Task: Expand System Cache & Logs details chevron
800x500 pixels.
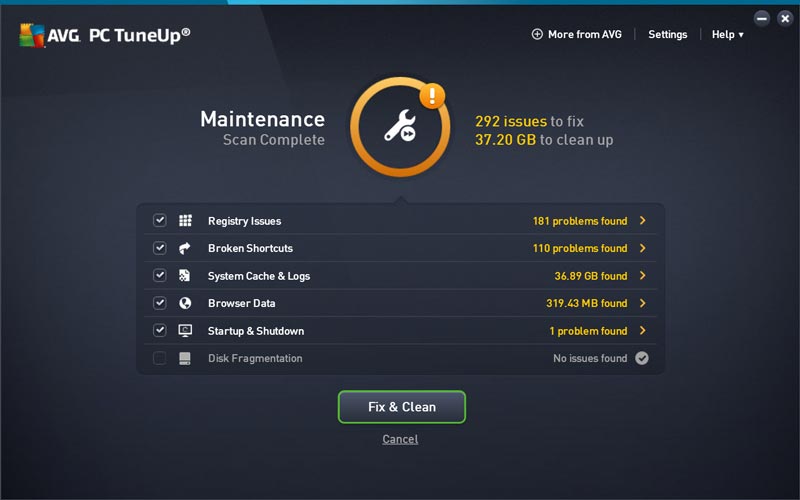Action: tap(643, 276)
